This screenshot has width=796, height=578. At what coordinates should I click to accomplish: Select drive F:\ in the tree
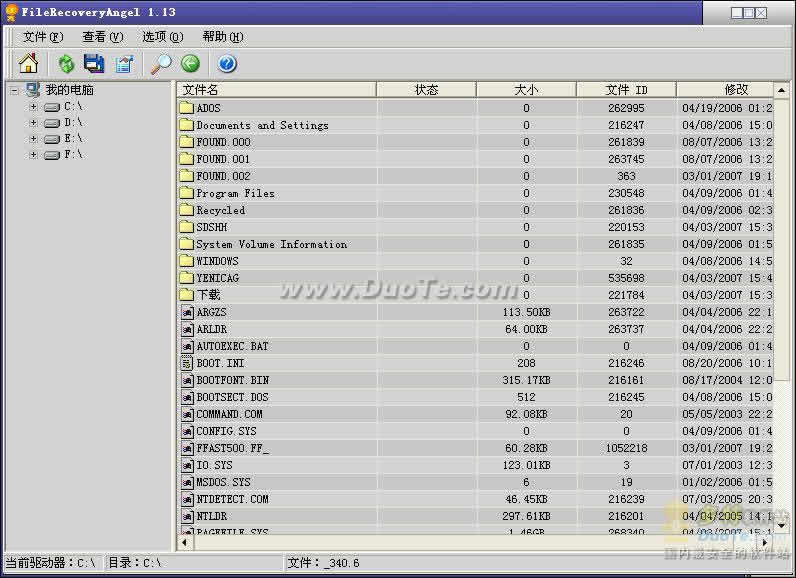[x=73, y=154]
